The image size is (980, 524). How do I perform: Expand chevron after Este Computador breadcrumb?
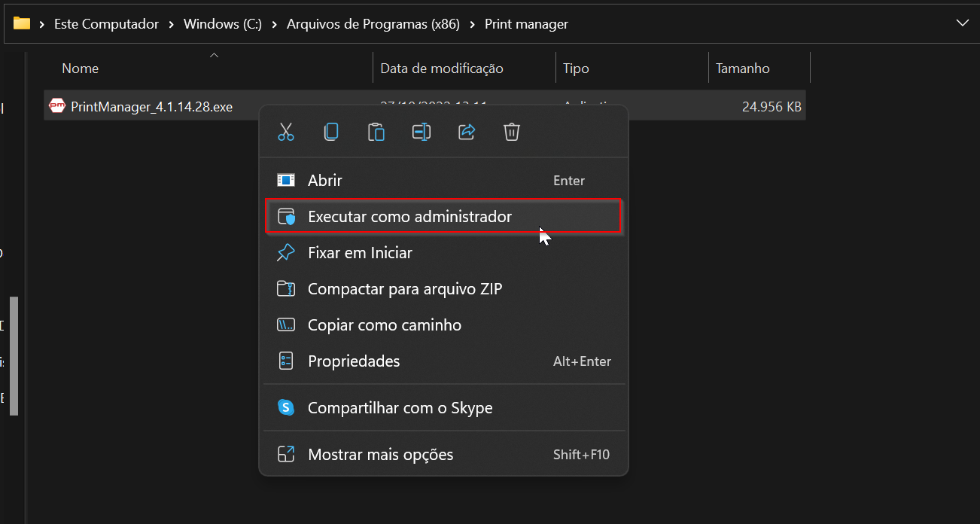[x=171, y=24]
